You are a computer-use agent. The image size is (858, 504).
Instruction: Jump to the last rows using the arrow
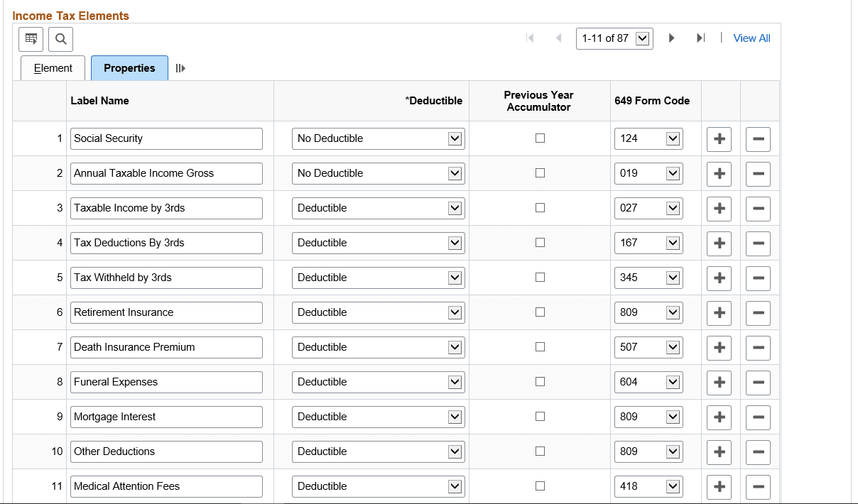(701, 38)
